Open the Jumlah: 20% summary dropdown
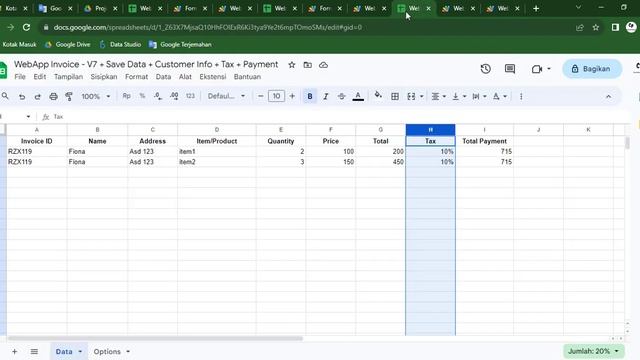Screen dimensions: 640x360 pos(593,351)
